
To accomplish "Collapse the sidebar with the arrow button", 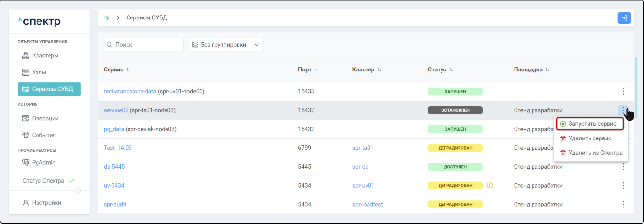I will pos(78,190).
